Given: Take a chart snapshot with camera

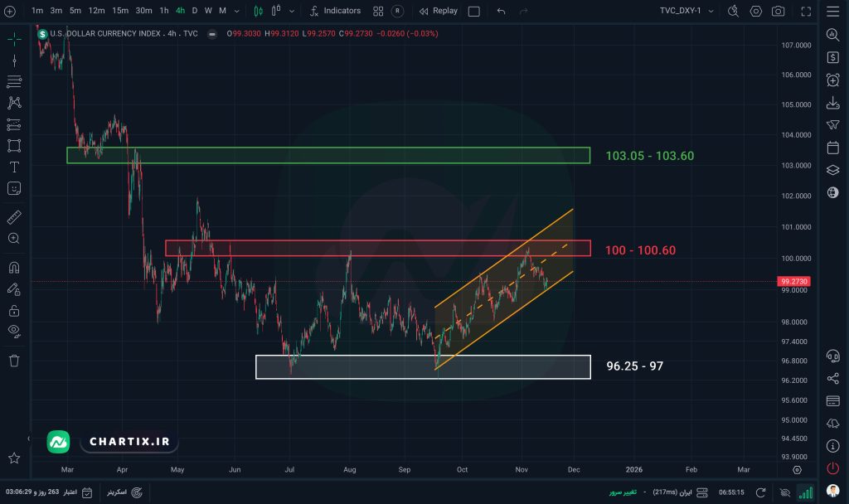Looking at the screenshot, I should point(778,12).
